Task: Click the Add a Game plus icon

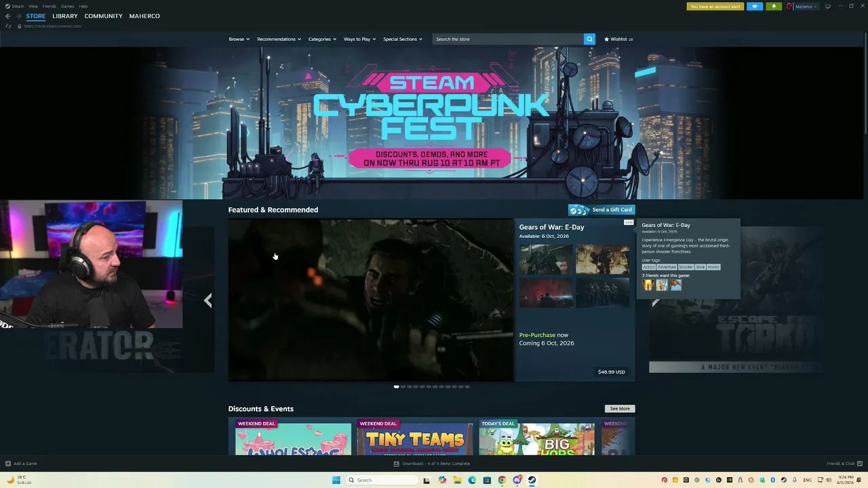Action: pyautogui.click(x=8, y=464)
